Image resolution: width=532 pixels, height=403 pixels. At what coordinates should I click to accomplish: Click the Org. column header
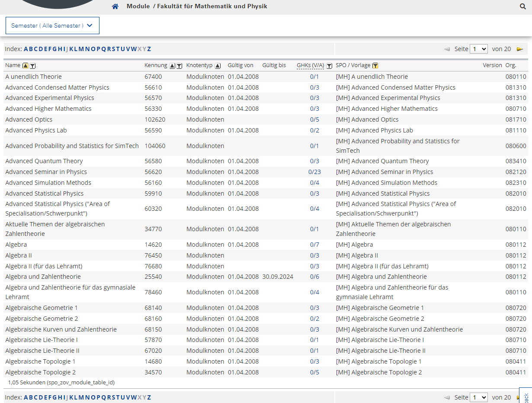pyautogui.click(x=511, y=65)
